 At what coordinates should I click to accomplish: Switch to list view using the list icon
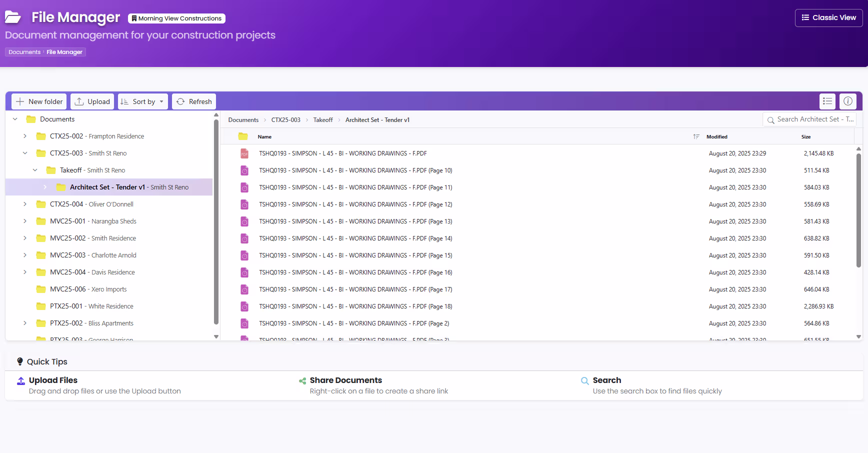(827, 101)
